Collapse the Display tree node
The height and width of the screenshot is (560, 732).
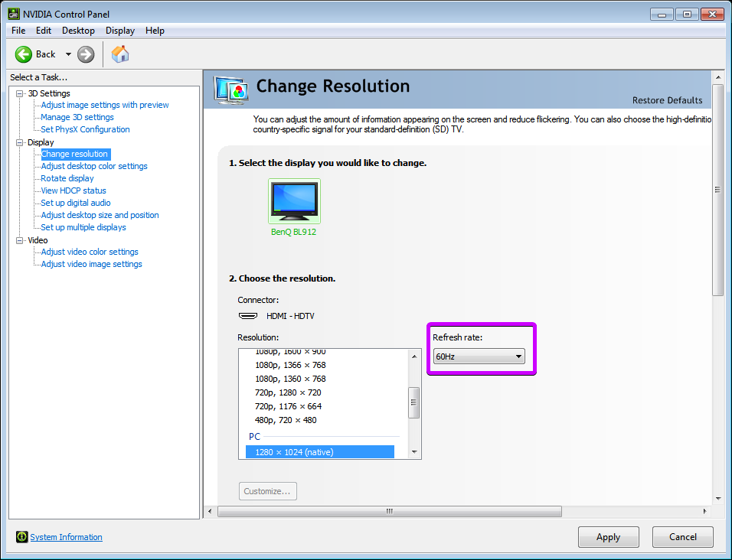click(20, 143)
